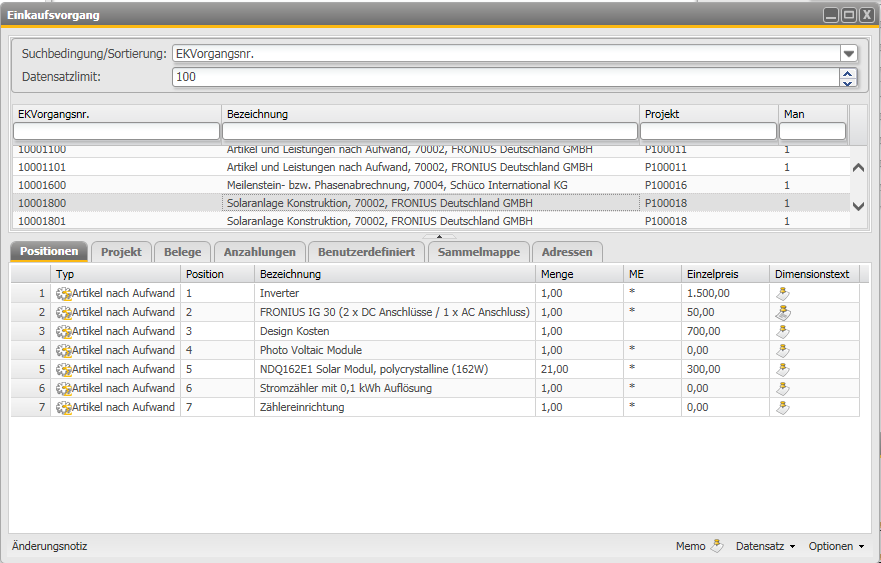Open the Datensatz dropdown menu
Viewport: 881px width, 563px height.
coord(765,546)
